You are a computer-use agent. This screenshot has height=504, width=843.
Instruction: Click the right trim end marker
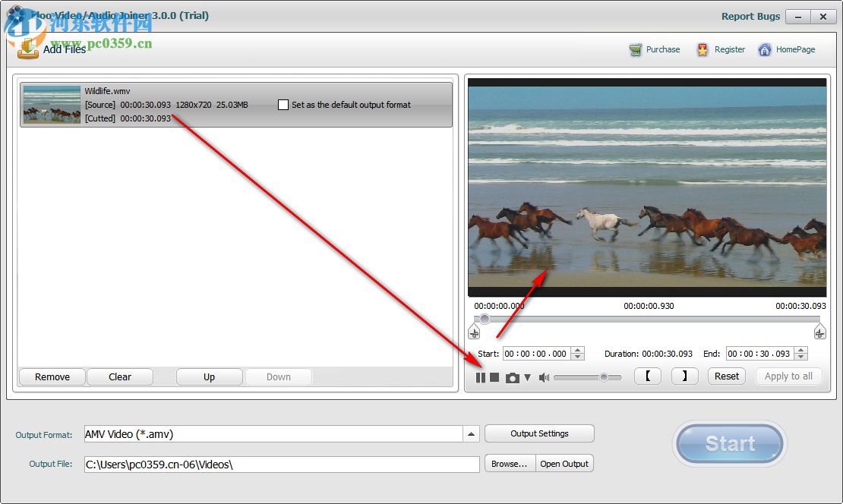(819, 332)
